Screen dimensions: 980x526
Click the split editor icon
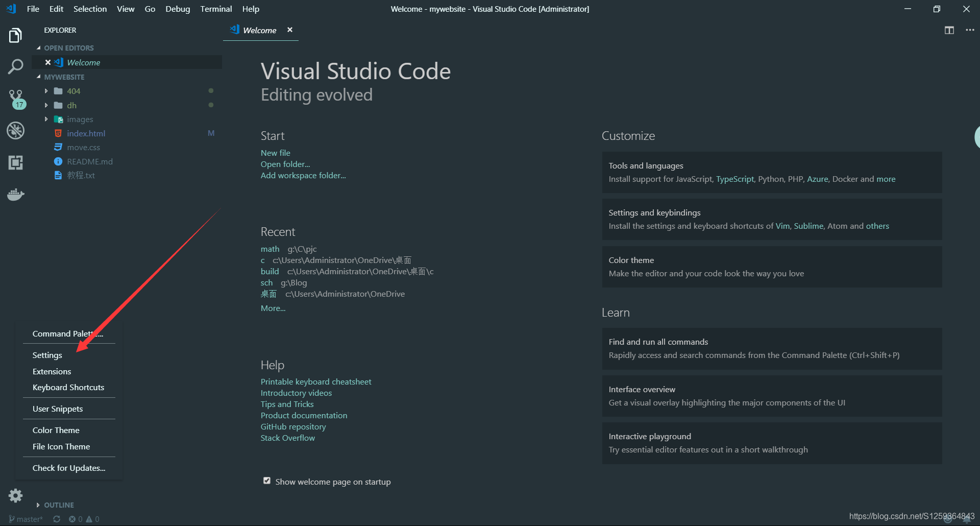point(949,30)
